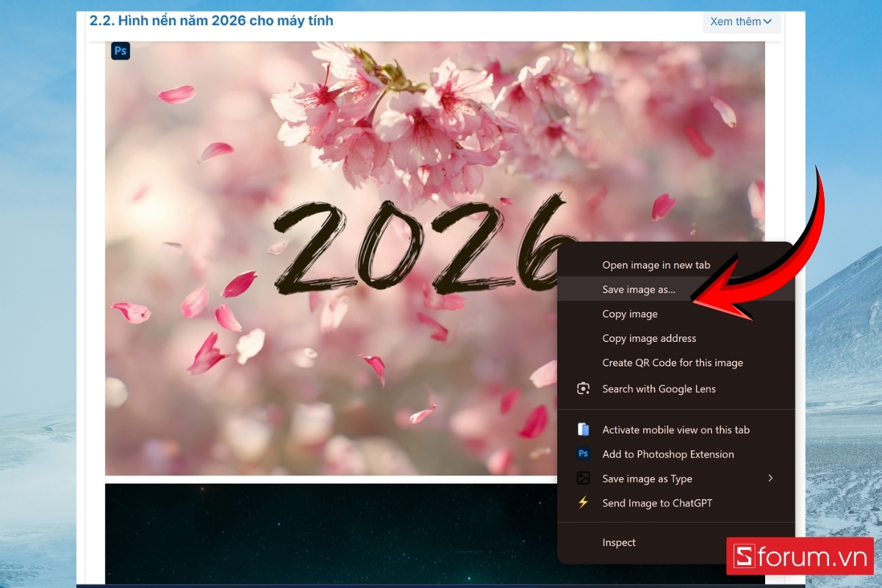This screenshot has height=588, width=882.
Task: Click the Ps icon beside Add to Photoshop Extension
Action: (583, 454)
